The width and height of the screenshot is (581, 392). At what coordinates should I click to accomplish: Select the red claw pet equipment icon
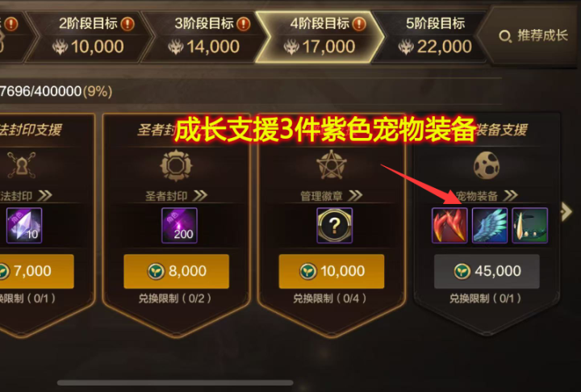coord(449,225)
